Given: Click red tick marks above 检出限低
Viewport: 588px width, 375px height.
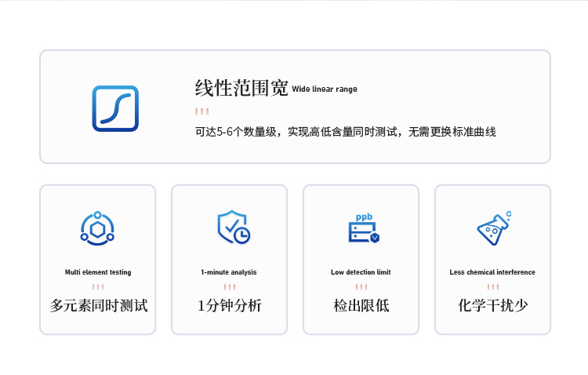Looking at the screenshot, I should [x=361, y=287].
